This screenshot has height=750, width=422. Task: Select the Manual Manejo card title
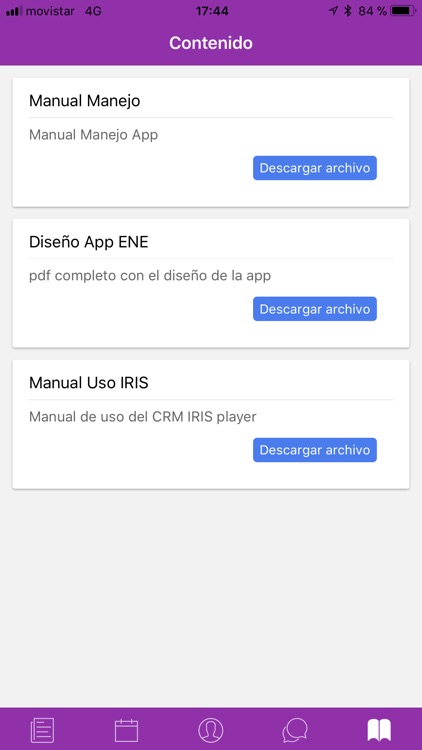point(85,101)
